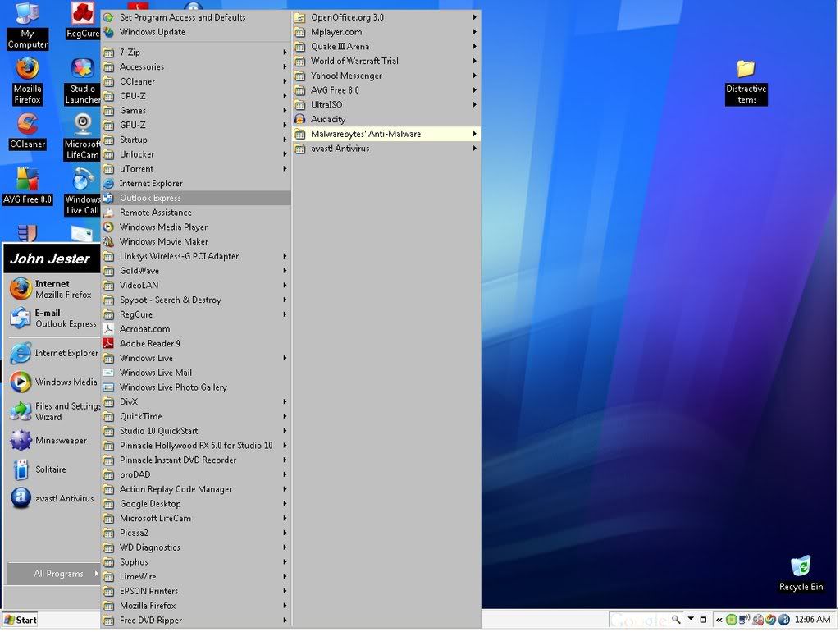This screenshot has width=840, height=632.
Task: Open Remote Assistance
Action: tap(196, 213)
